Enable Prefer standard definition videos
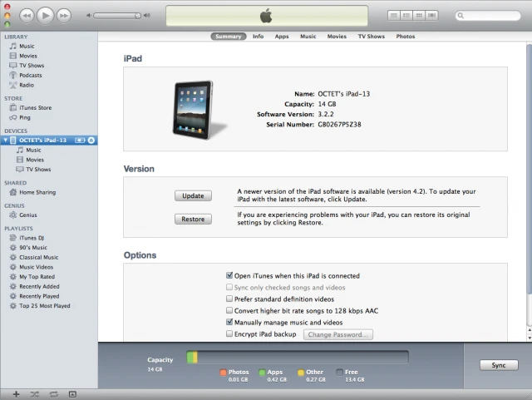The height and width of the screenshot is (400, 532). [229, 299]
